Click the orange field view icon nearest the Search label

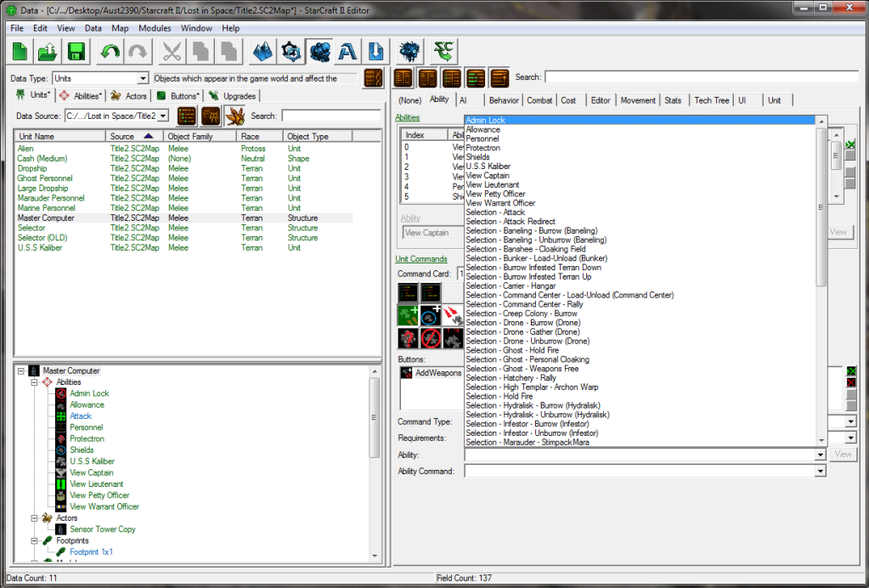pos(499,78)
